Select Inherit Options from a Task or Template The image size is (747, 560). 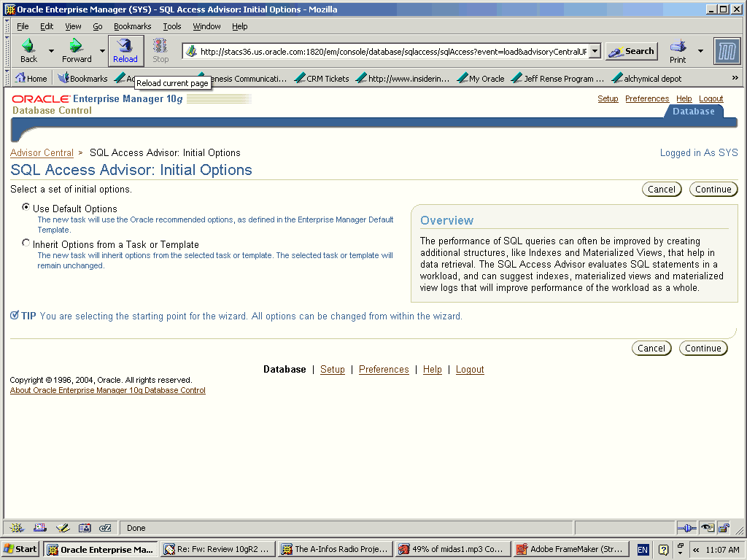coord(26,244)
